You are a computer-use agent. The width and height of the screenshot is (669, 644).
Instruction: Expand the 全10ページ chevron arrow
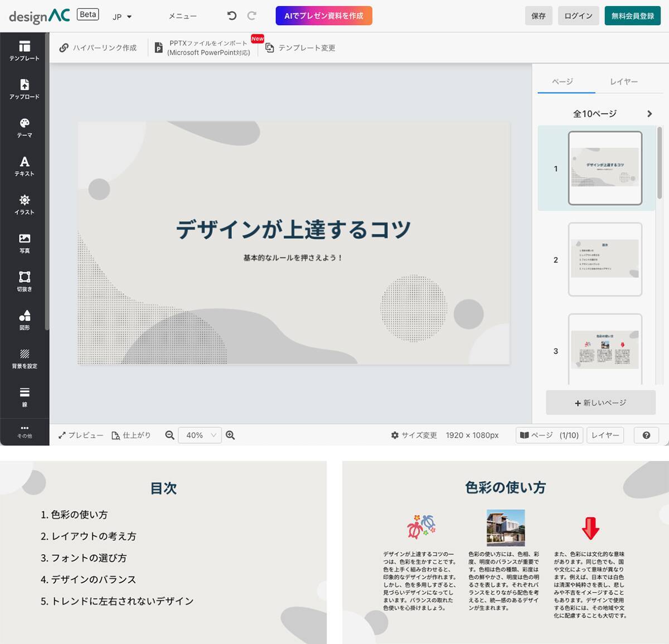pyautogui.click(x=649, y=114)
